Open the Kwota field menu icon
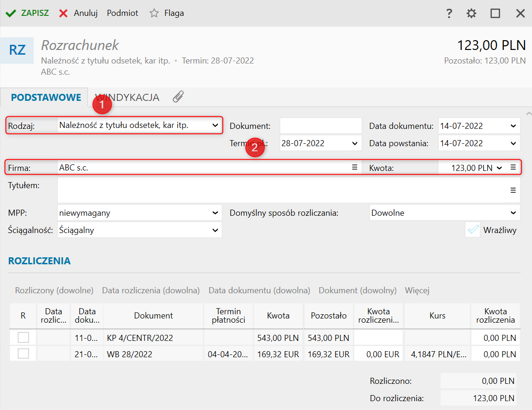The image size is (532, 410). click(x=513, y=167)
